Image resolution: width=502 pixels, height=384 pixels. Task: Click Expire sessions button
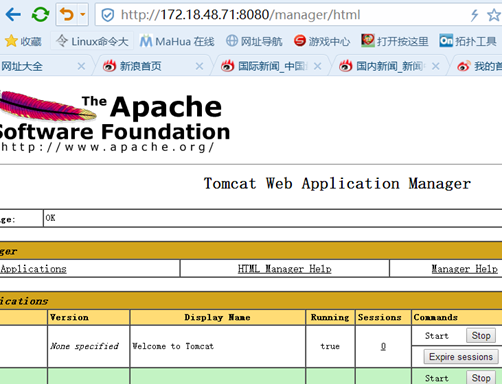461,357
